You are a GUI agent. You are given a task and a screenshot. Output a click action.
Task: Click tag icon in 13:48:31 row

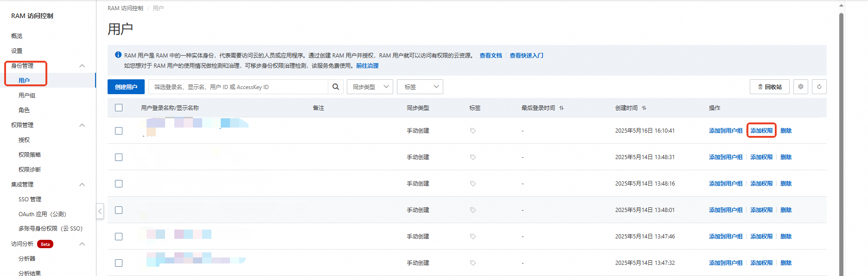coord(473,157)
